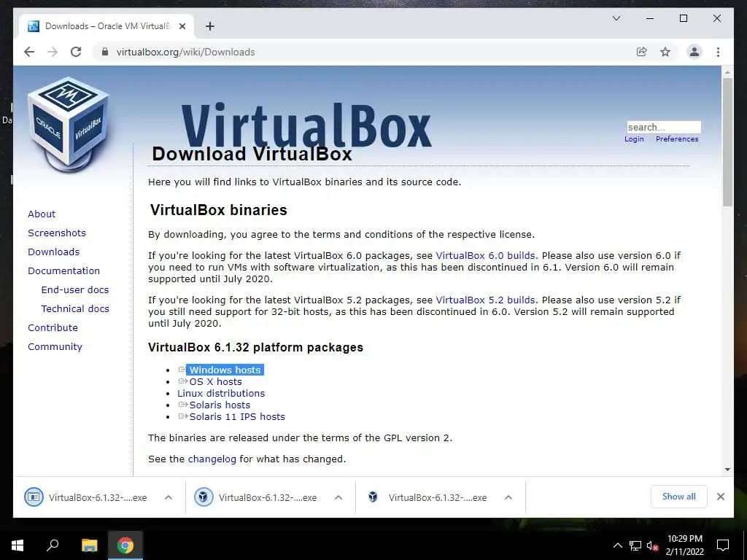Image resolution: width=747 pixels, height=560 pixels.
Task: Open Downloads in sidebar
Action: click(x=53, y=252)
